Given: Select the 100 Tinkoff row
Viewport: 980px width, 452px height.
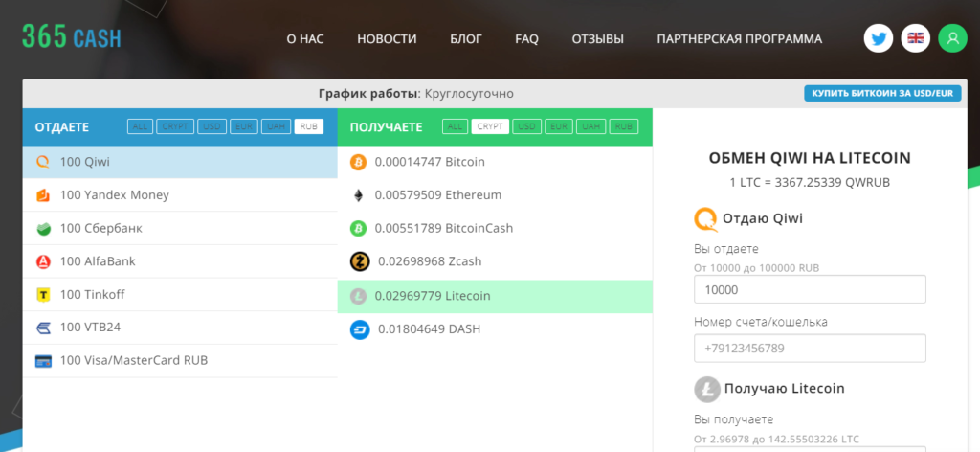Looking at the screenshot, I should point(180,294).
